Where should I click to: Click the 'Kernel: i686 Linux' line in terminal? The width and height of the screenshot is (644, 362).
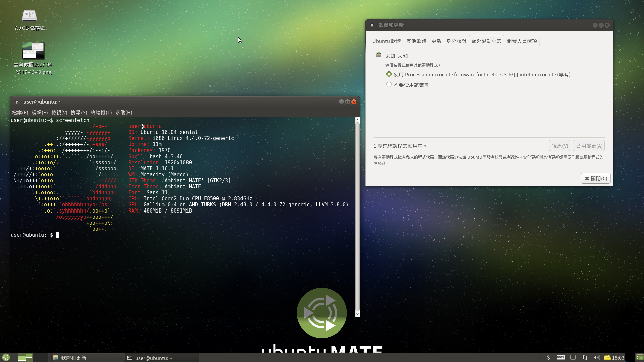181,138
